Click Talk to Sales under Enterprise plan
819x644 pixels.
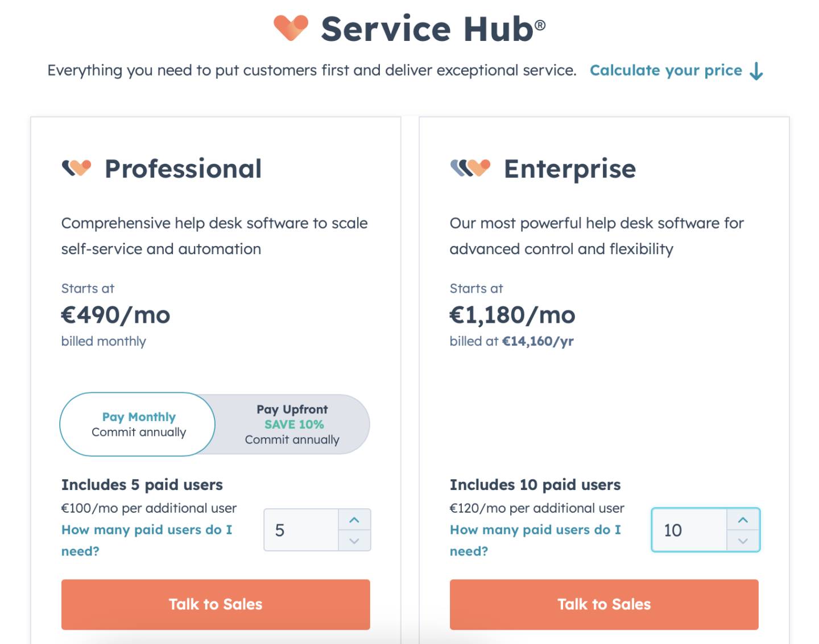(x=604, y=604)
